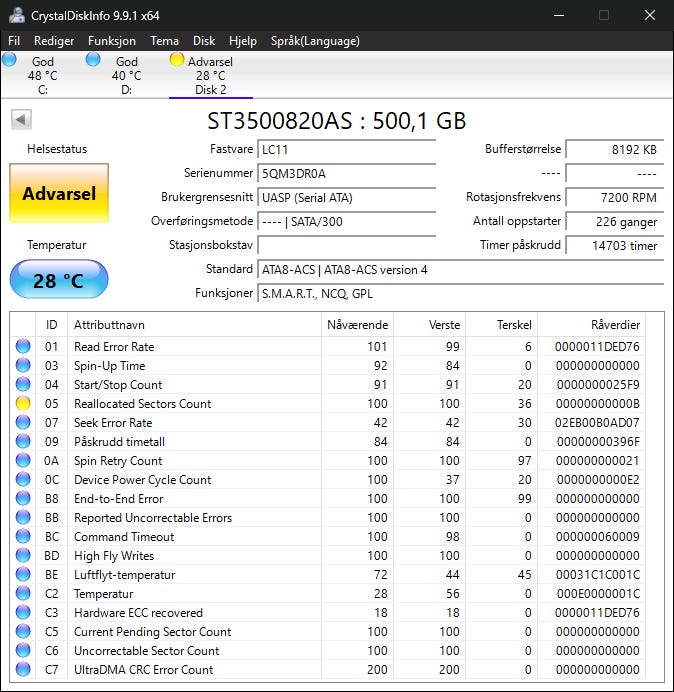This screenshot has height=692, width=674.
Task: Open the Funksjon menu
Action: [112, 41]
